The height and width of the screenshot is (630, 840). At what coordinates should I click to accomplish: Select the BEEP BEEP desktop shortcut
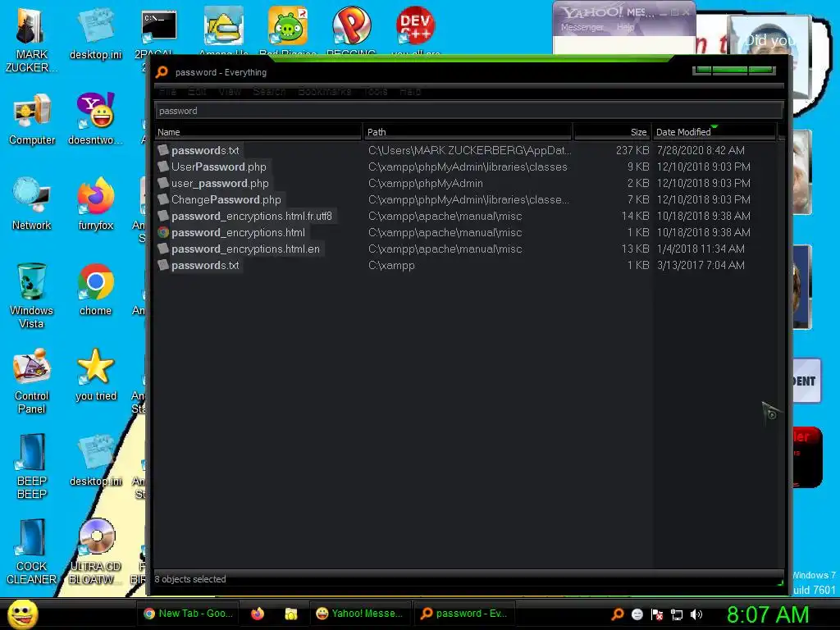[32, 453]
